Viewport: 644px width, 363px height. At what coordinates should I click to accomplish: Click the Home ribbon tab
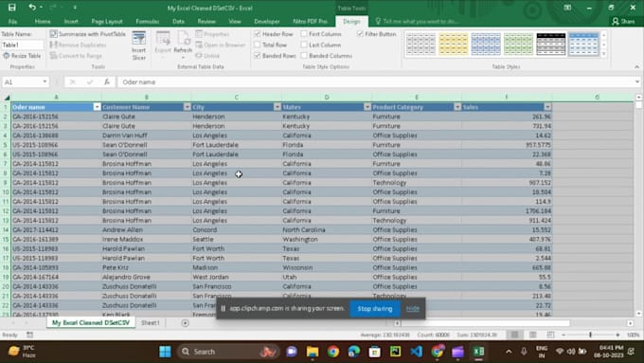click(43, 21)
